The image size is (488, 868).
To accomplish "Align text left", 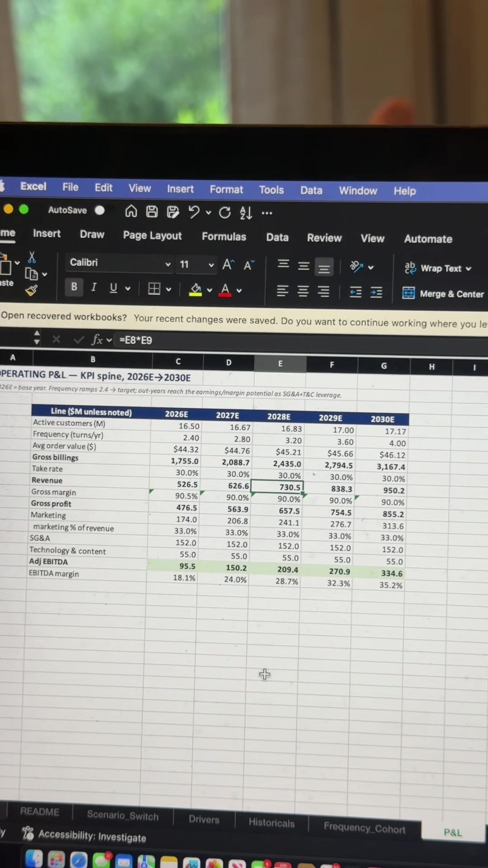I will tap(282, 291).
